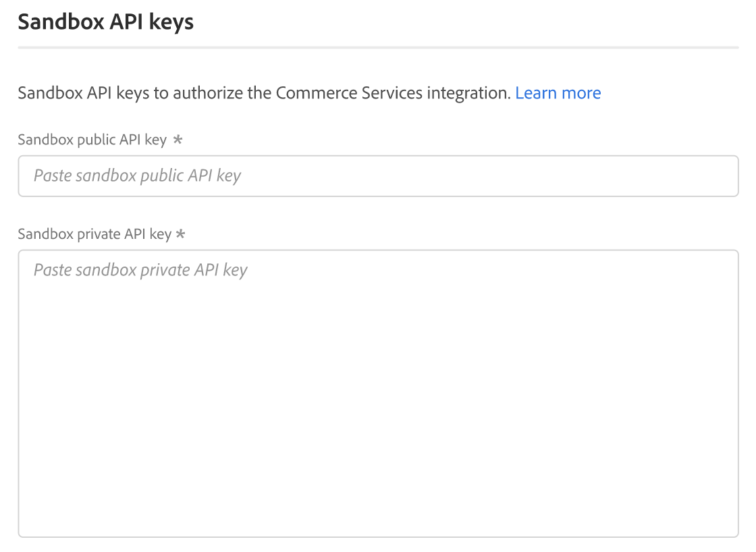Viewport: 756px width, 552px height.
Task: Click the "Sandbox API keys" heading
Action: coord(106,22)
